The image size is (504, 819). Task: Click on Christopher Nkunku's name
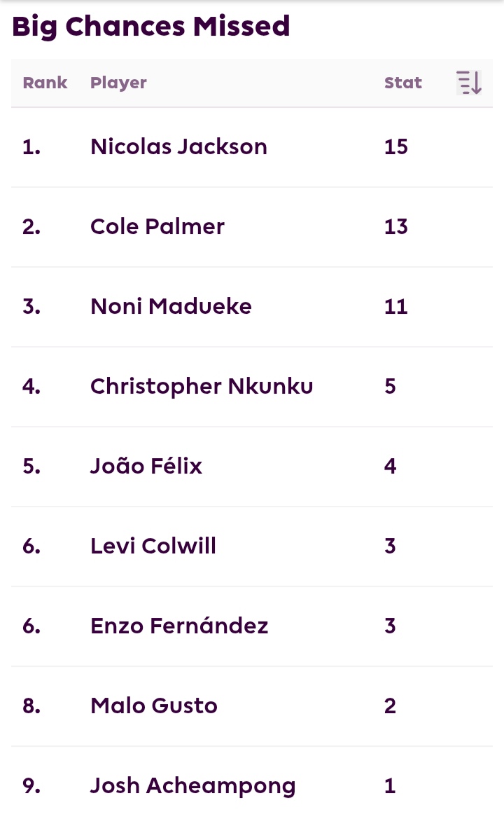(202, 387)
